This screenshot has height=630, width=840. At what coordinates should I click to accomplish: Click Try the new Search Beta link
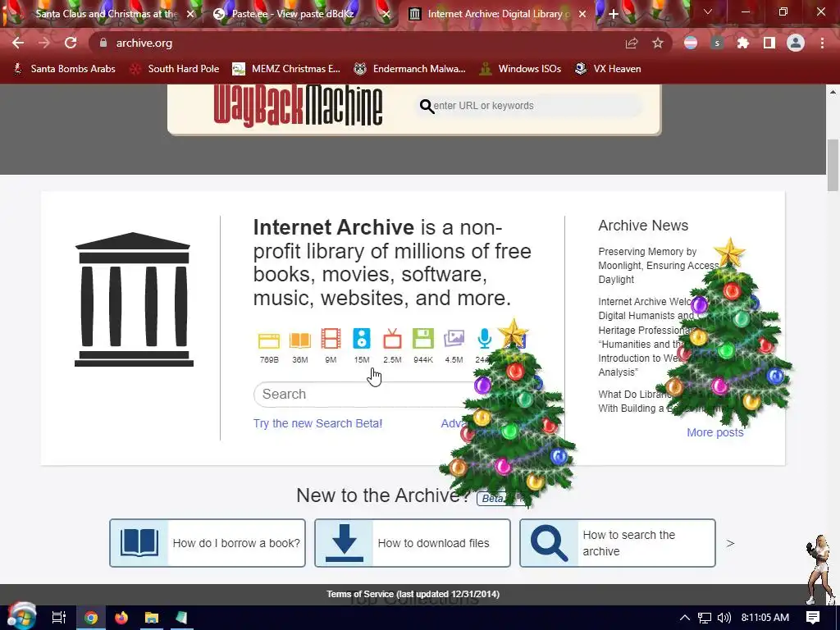pyautogui.click(x=317, y=423)
